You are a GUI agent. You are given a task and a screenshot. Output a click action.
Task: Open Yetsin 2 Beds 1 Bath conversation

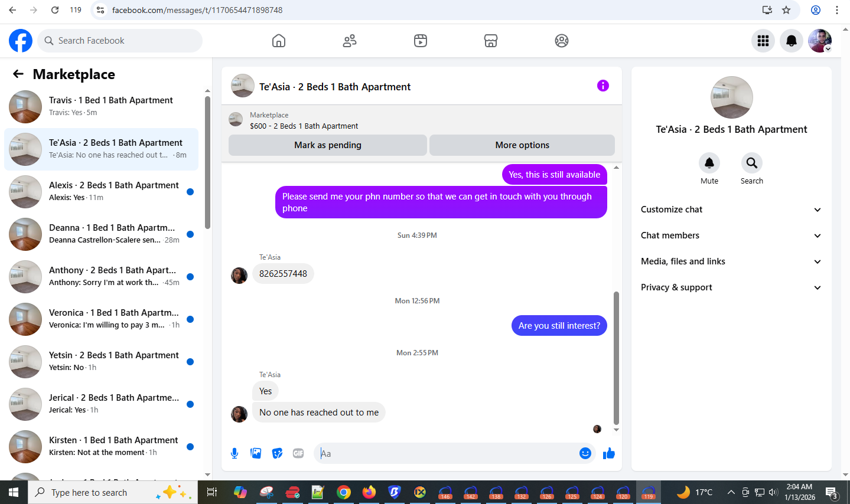coord(102,362)
